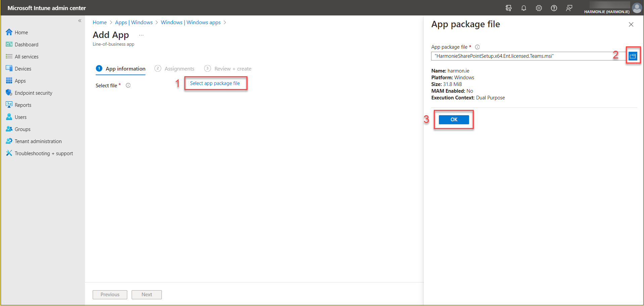The height and width of the screenshot is (306, 644).
Task: Open the help question mark icon
Action: (554, 8)
